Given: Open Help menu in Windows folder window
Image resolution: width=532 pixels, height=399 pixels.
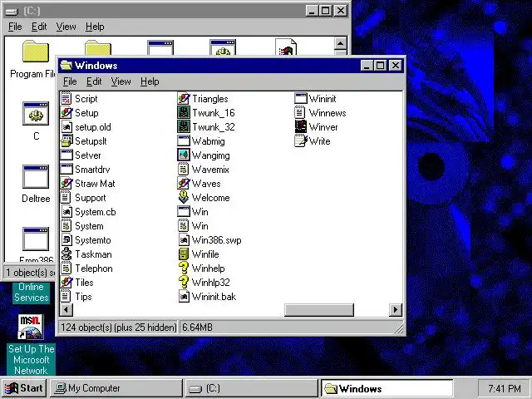Looking at the screenshot, I should click(x=150, y=81).
